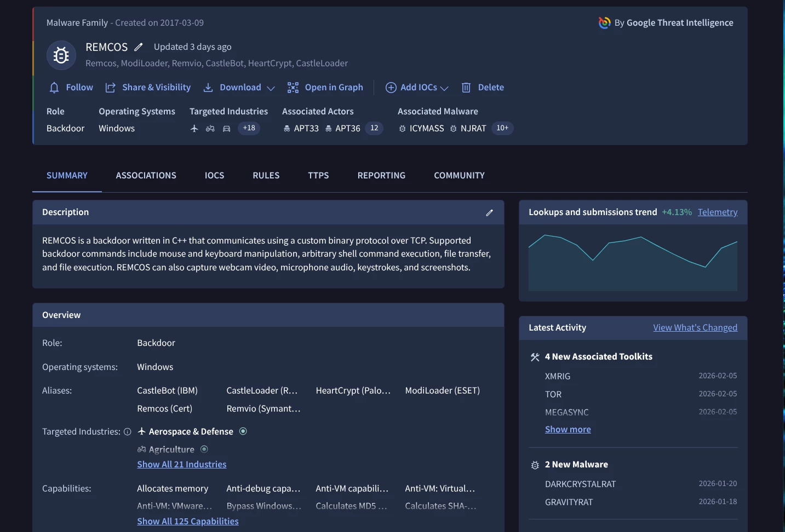Screen dimensions: 785x532
Task: Open Share & Visibility
Action: [x=148, y=88]
